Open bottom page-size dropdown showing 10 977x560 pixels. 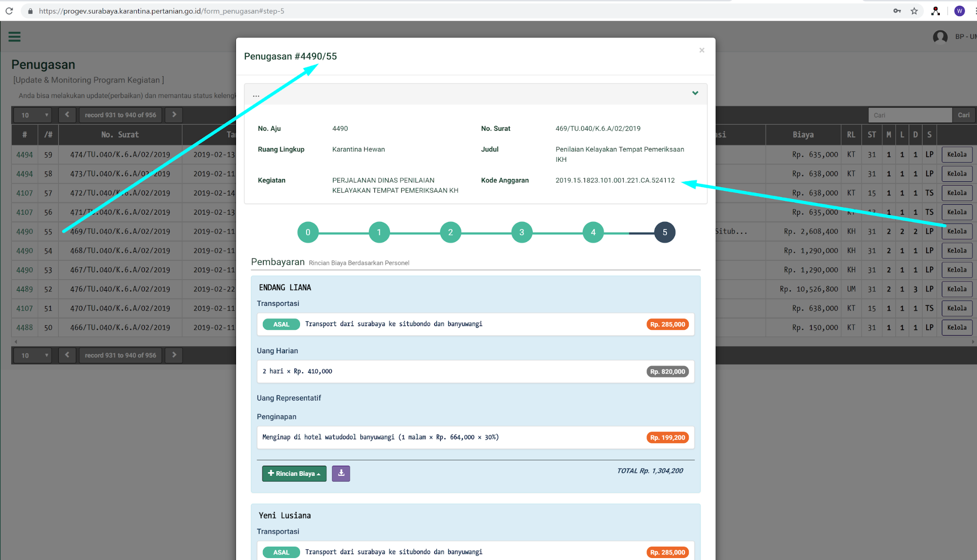tap(32, 355)
